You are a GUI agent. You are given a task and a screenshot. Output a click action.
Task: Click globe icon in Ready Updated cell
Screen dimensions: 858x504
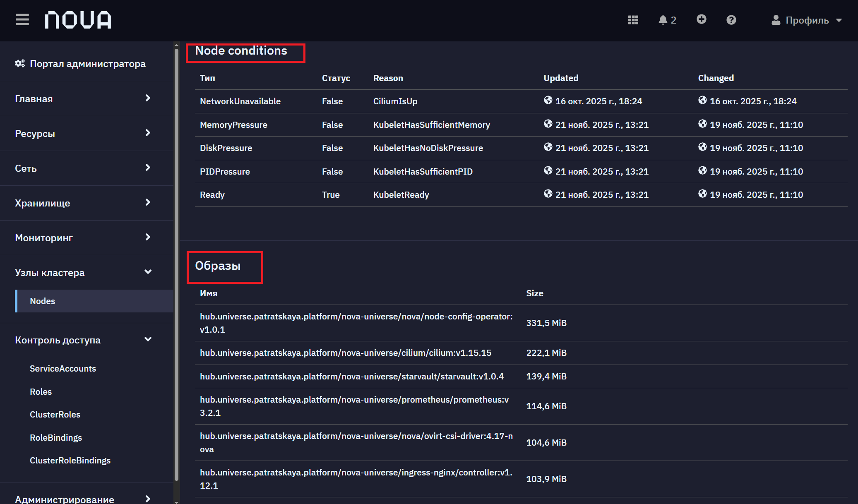coord(548,194)
